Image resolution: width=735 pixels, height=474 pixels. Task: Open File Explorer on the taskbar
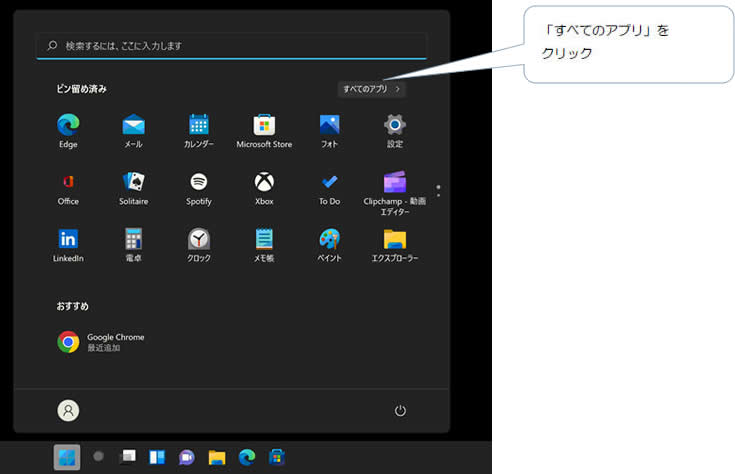[217, 457]
